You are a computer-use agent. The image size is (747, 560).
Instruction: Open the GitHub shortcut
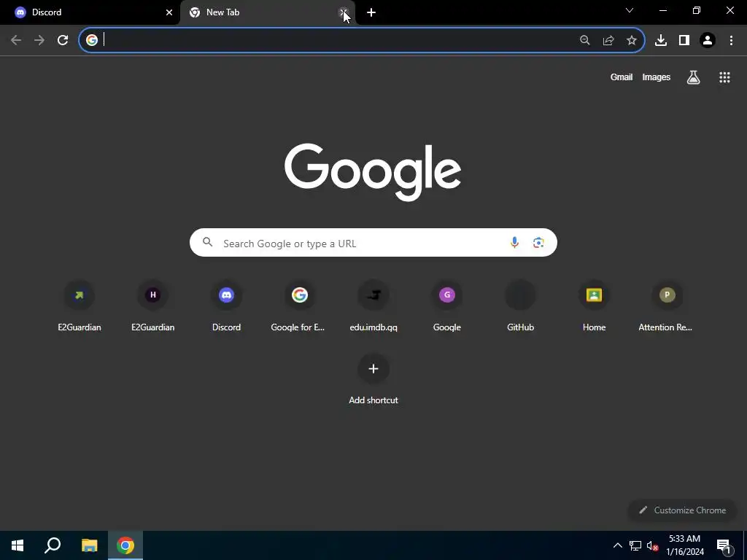(x=520, y=306)
